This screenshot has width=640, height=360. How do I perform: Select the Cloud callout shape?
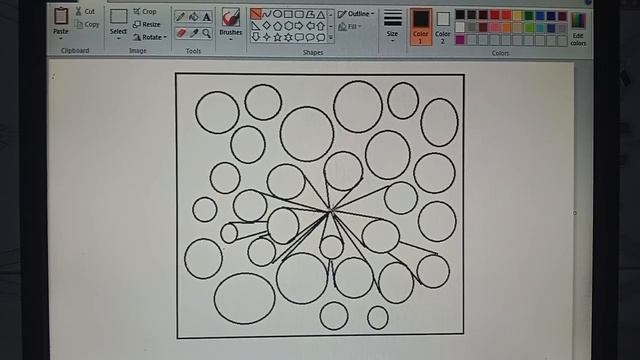(321, 37)
